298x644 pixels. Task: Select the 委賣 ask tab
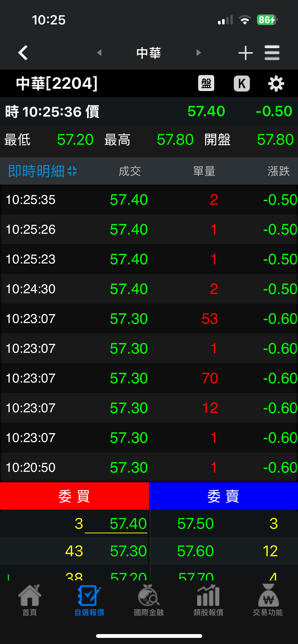(x=224, y=496)
